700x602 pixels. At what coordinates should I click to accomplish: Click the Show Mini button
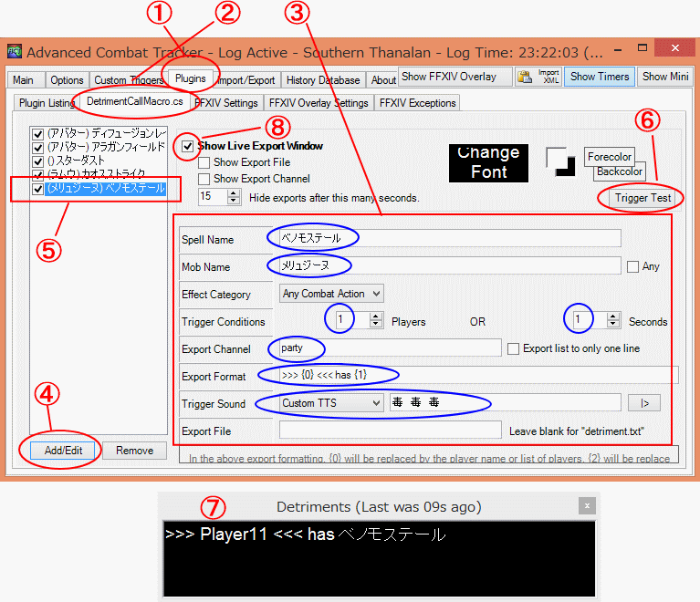(665, 77)
